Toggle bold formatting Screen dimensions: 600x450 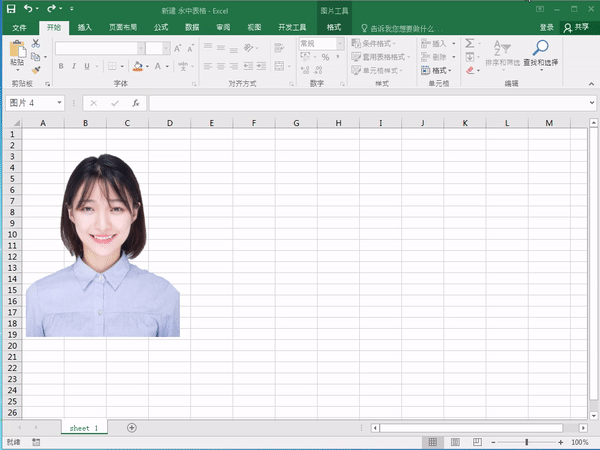(60, 67)
